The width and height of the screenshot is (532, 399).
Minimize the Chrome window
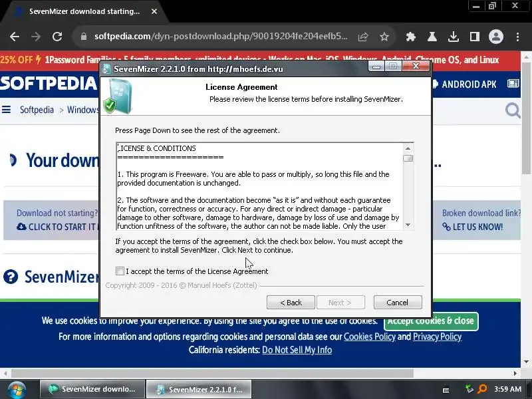pyautogui.click(x=476, y=6)
